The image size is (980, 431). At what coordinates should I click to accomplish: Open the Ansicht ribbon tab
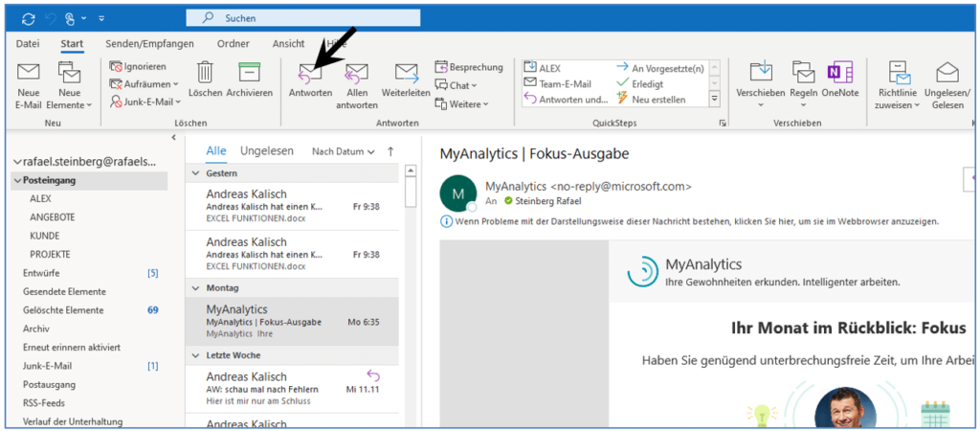[x=288, y=44]
